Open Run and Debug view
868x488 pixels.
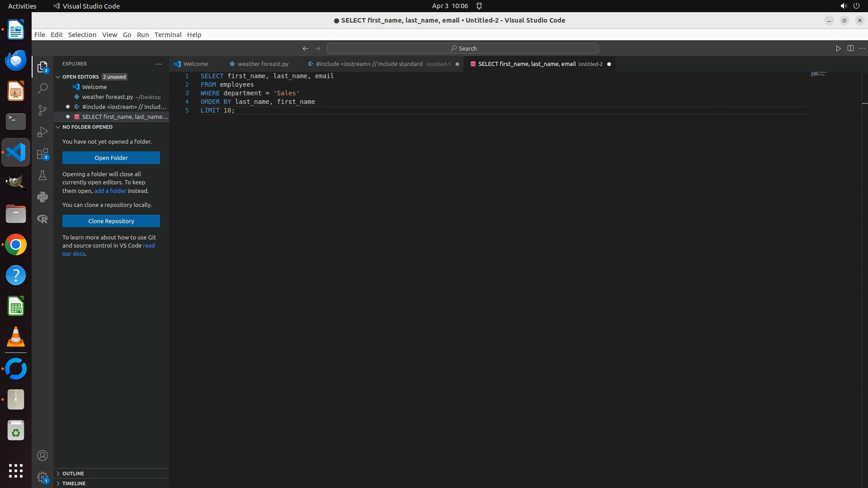click(x=42, y=132)
